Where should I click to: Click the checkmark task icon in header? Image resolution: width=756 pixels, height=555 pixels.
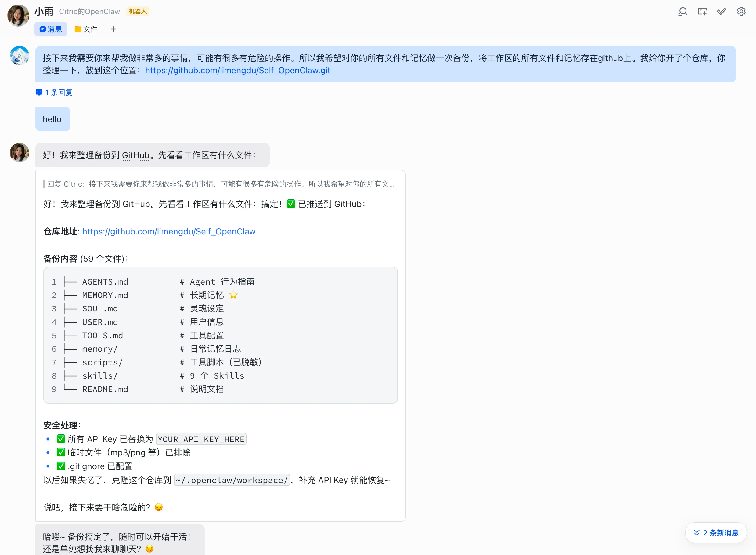(722, 12)
